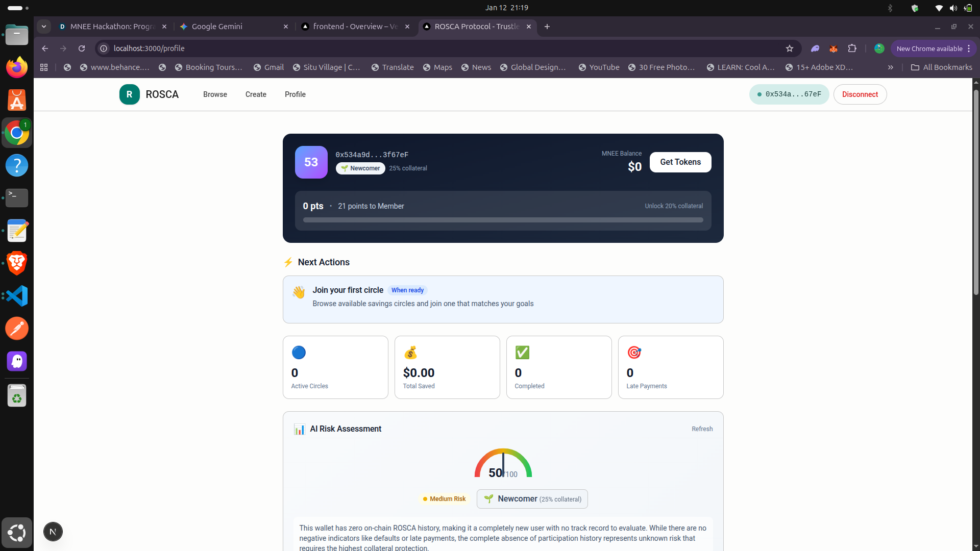
Task: Open Brave browser from dock
Action: coord(17,263)
